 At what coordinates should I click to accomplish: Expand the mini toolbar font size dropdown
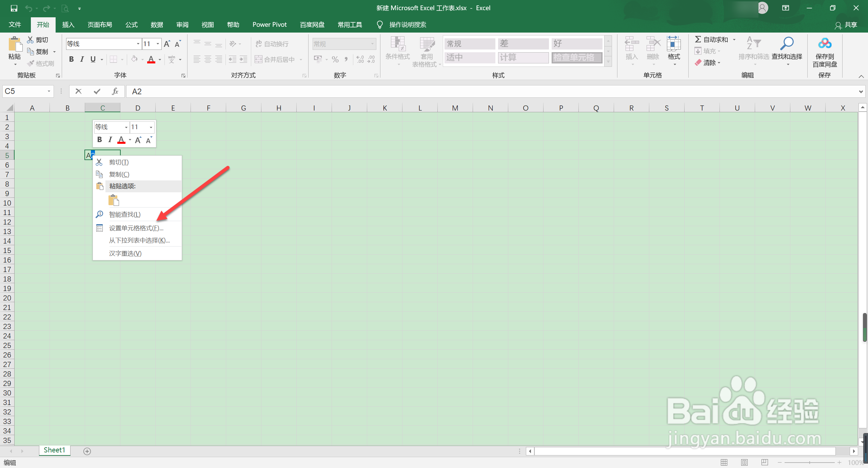pos(151,127)
